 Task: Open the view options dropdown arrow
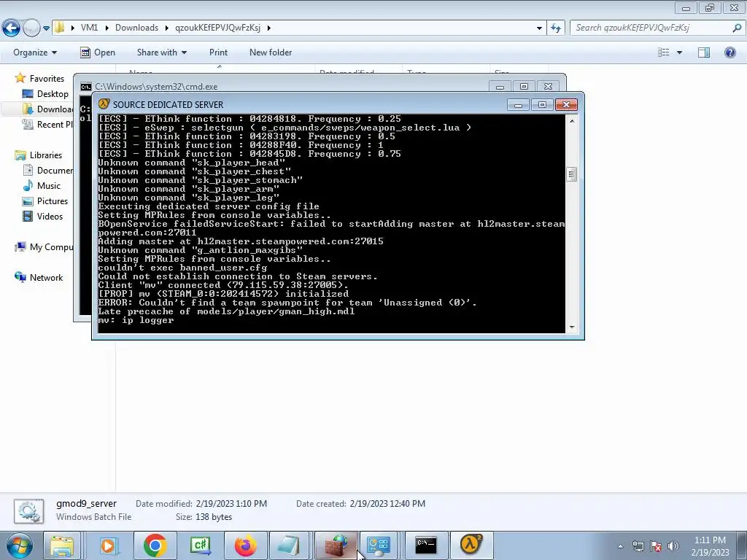679,52
